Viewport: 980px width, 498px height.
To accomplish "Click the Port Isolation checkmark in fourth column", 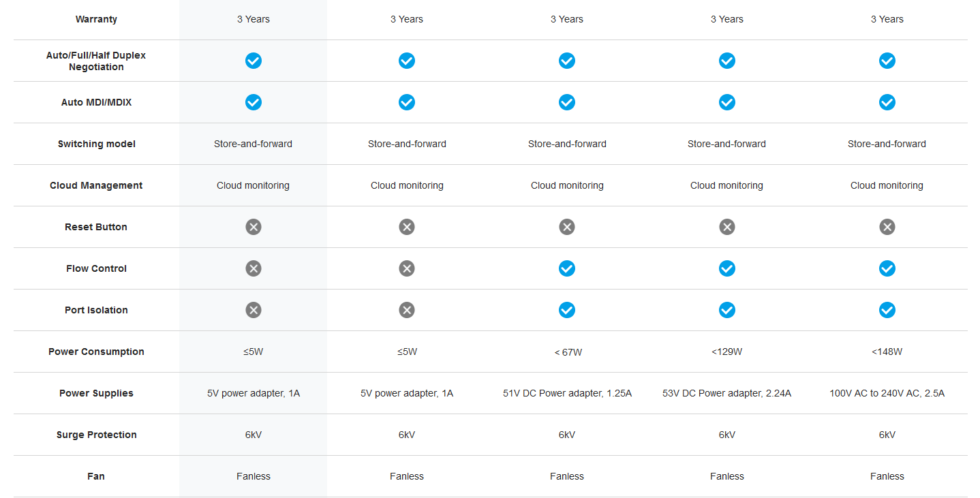I will tap(727, 310).
